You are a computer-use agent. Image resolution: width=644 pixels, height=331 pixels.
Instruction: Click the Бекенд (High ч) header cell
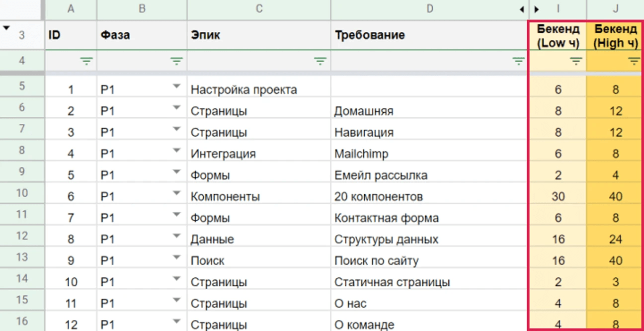615,36
